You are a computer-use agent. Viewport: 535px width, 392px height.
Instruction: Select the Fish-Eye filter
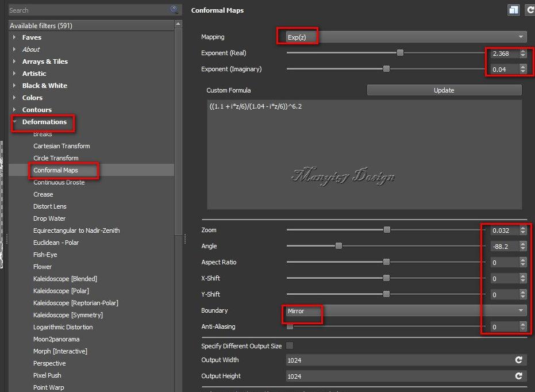pos(45,255)
